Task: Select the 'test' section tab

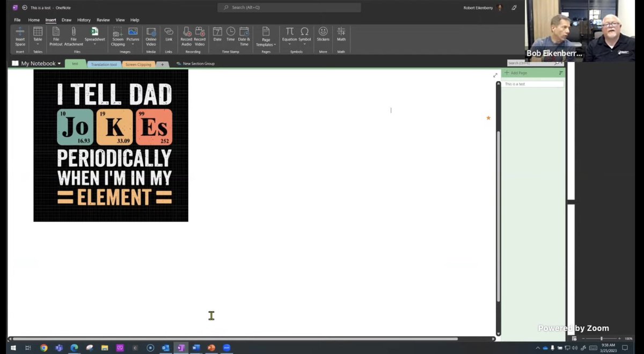Action: [x=75, y=63]
